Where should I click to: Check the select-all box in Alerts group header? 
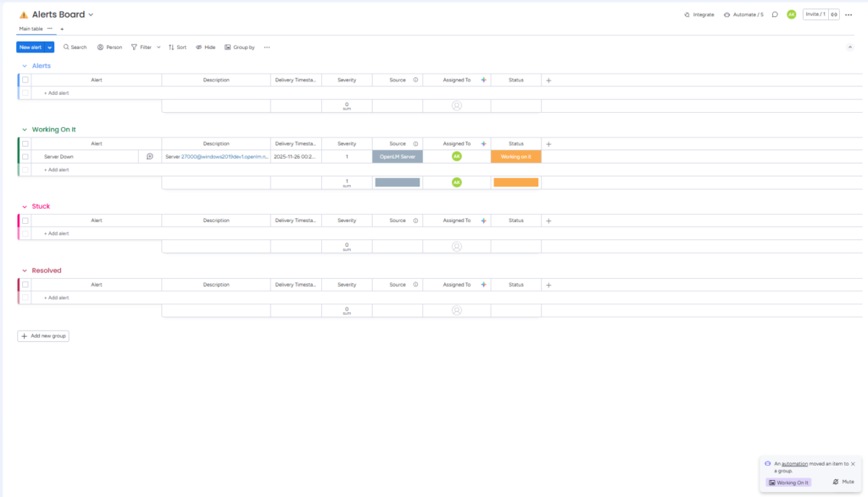(25, 80)
